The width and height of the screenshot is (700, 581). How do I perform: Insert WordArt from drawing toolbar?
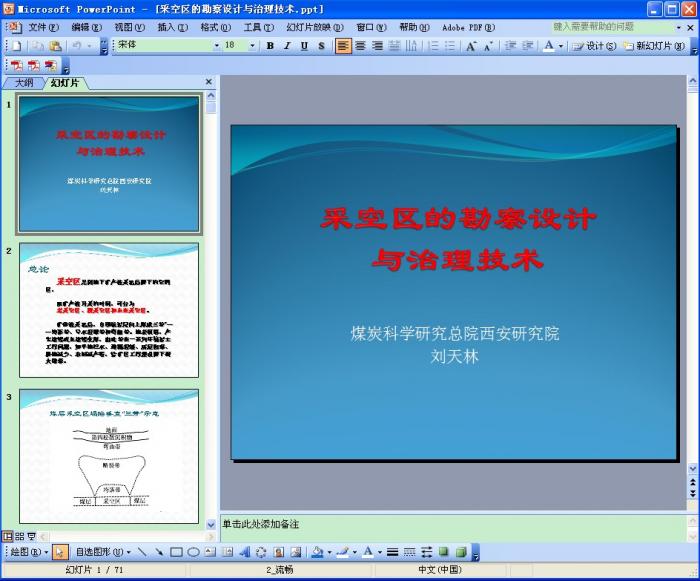[245, 552]
